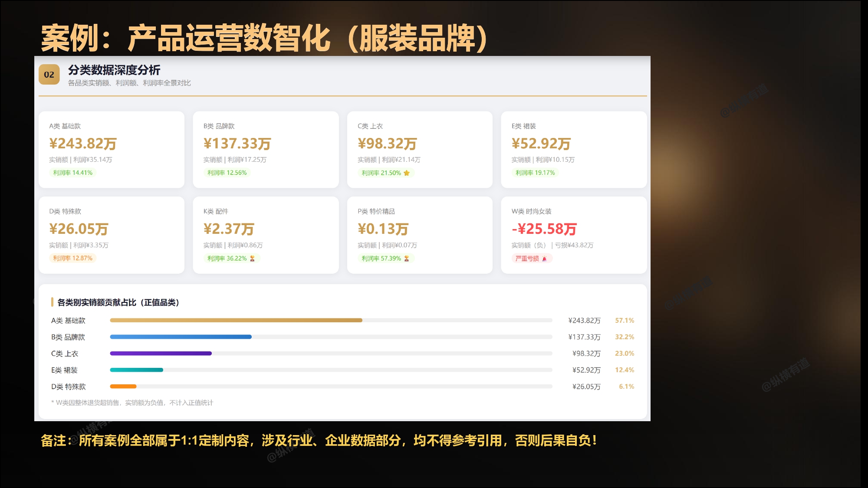Open the W类 时尚女装 loss card
868x488 pixels.
pos(574,235)
